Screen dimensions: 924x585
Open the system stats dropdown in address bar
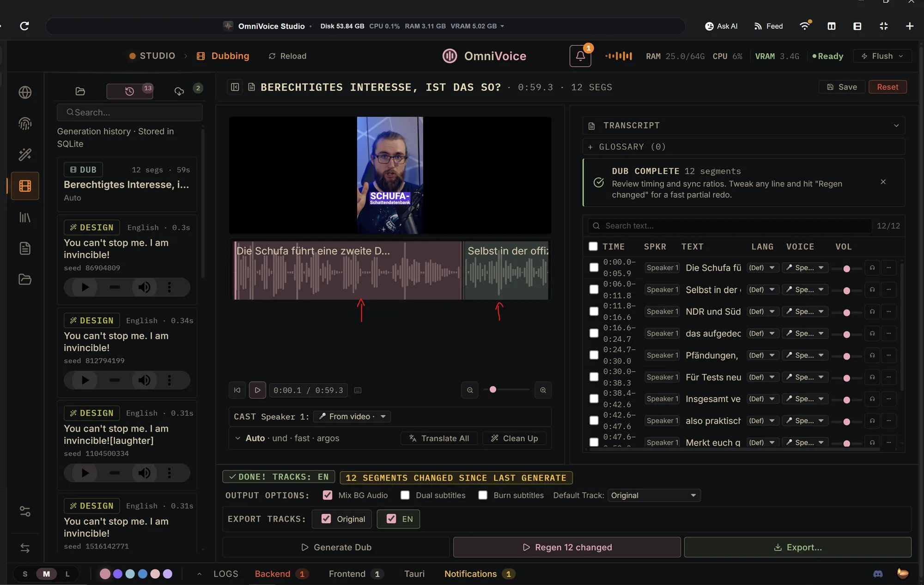point(502,26)
